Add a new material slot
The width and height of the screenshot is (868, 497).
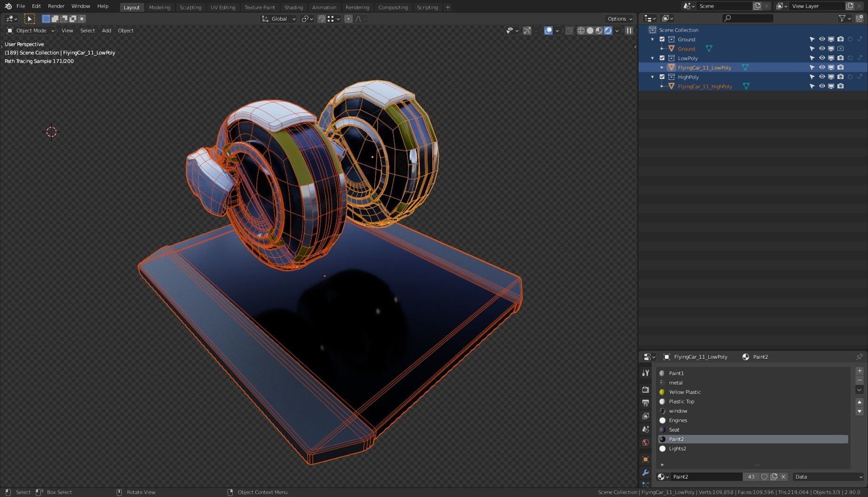coord(860,371)
